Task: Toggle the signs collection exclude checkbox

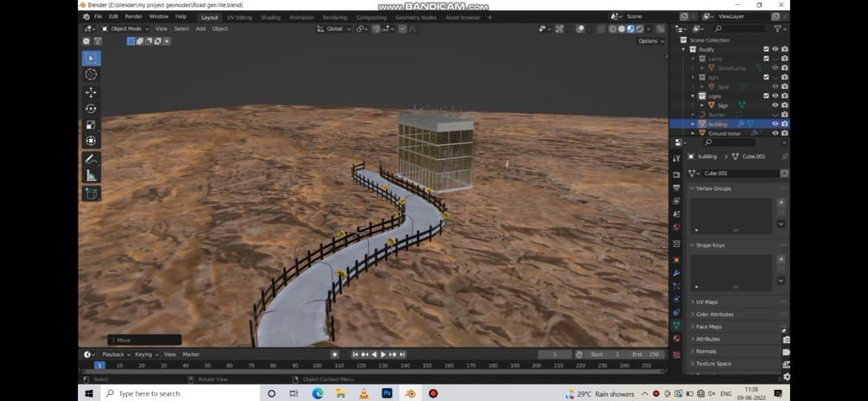Action: [766, 96]
